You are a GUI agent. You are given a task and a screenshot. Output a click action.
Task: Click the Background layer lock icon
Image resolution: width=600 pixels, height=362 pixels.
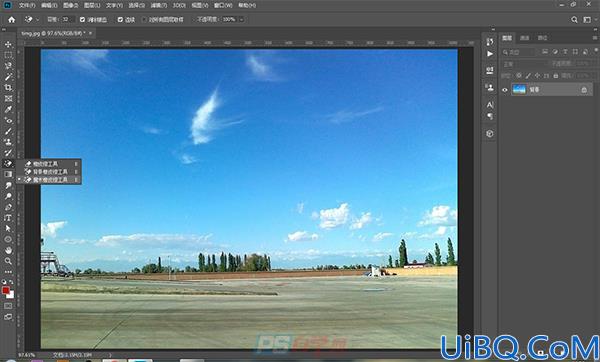tap(584, 90)
